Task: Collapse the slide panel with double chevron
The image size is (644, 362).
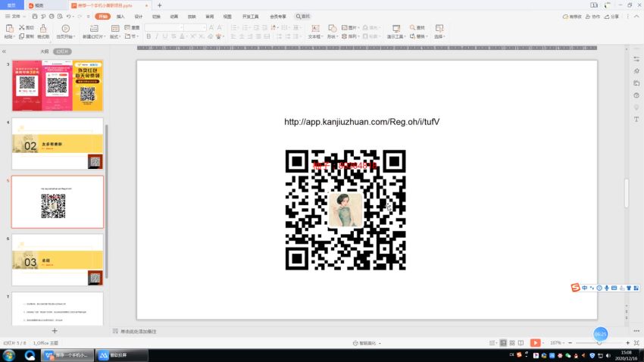Action: point(4,51)
